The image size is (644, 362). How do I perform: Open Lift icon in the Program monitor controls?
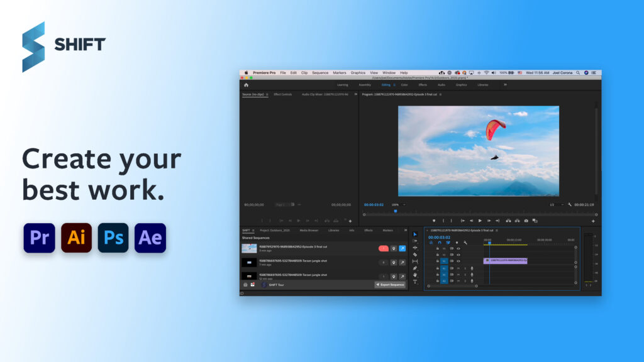(x=508, y=221)
